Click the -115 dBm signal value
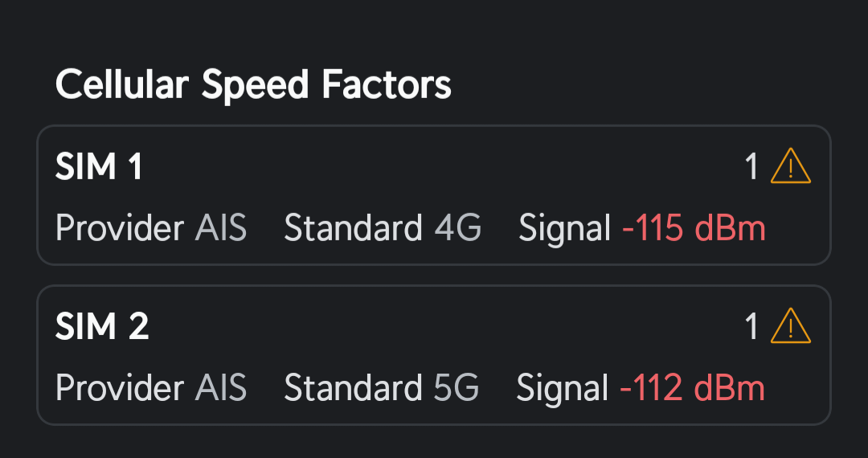 694,229
